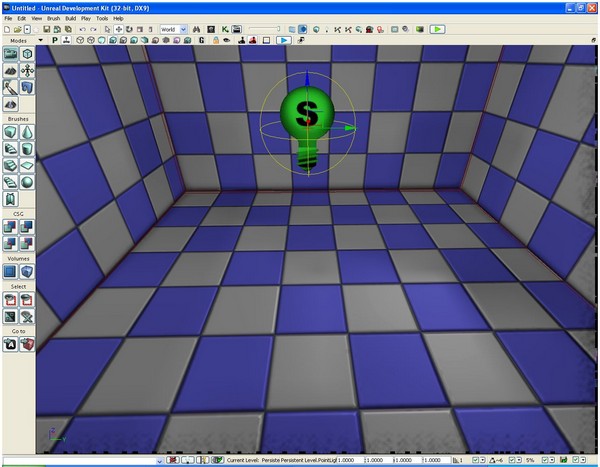Apply CSG Subtract operation
This screenshot has height=467, width=600.
click(x=27, y=227)
